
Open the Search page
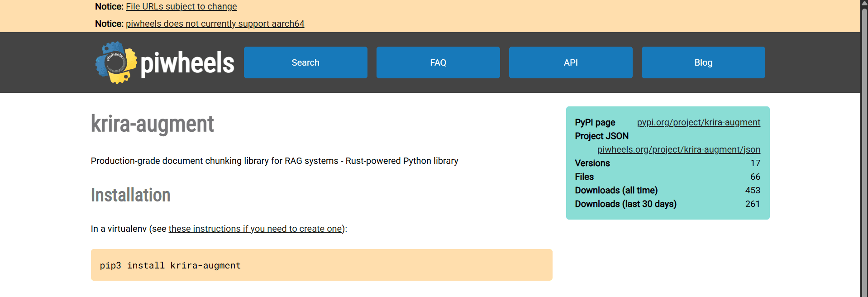[305, 62]
